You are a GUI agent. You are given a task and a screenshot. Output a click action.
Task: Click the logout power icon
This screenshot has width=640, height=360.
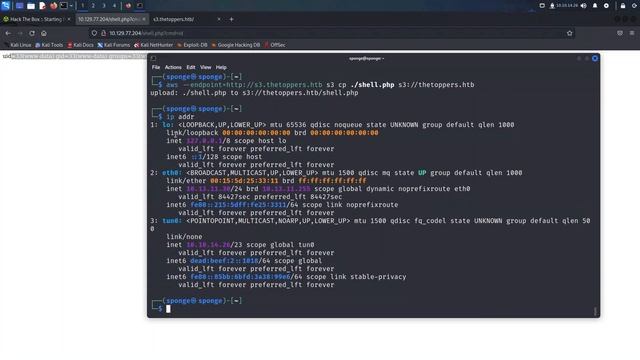[634, 6]
